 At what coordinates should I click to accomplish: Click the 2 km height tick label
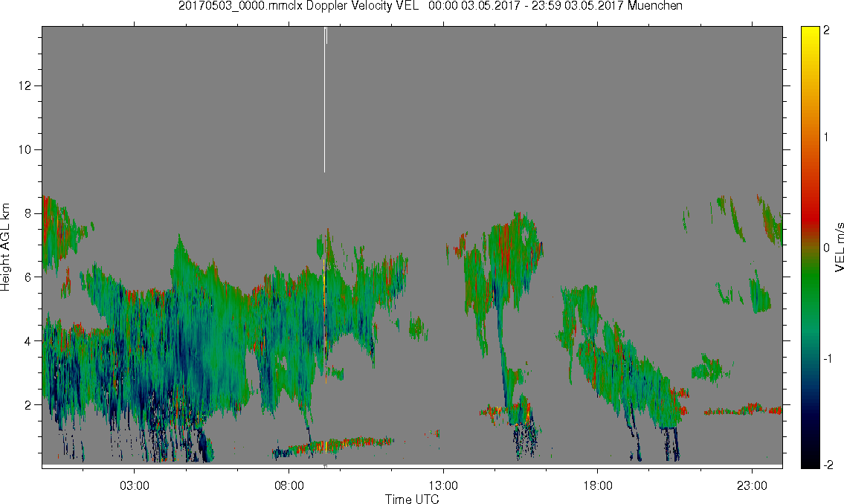(28, 405)
